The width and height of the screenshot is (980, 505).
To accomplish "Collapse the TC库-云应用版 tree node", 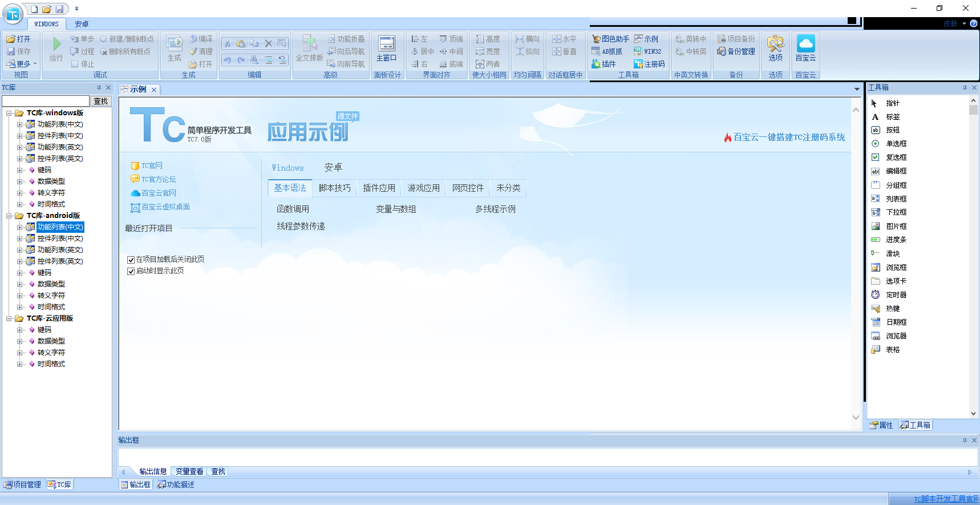I will coord(9,318).
